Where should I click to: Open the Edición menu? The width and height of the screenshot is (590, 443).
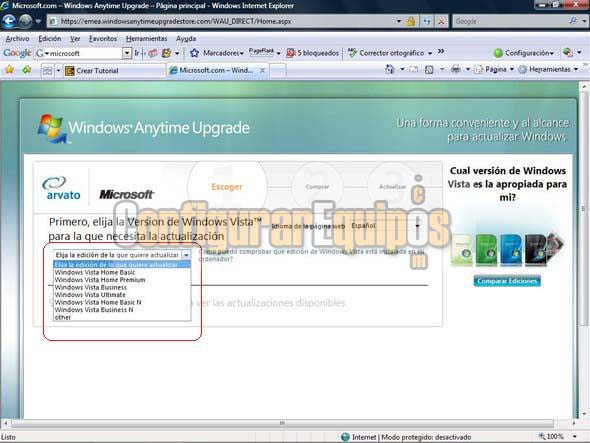[50, 39]
